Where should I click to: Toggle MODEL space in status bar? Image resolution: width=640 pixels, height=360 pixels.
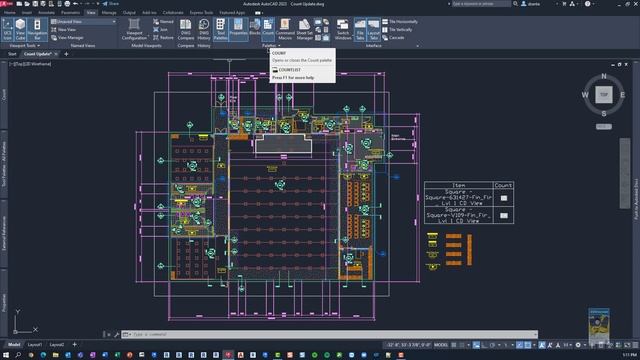[441, 345]
